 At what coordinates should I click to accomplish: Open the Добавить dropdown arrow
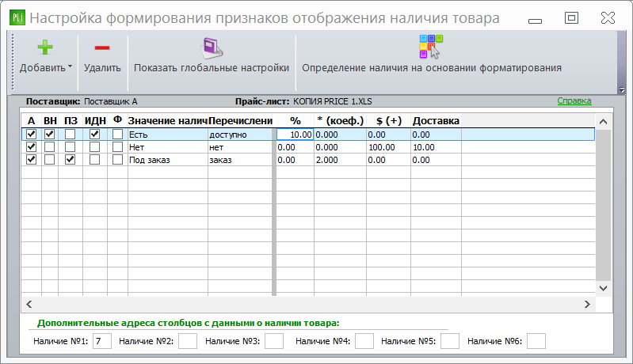tap(70, 66)
